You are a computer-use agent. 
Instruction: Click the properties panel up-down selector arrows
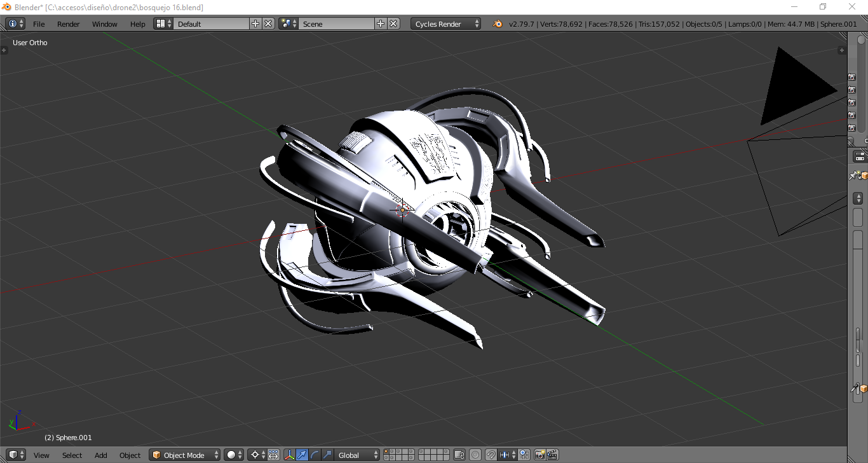click(858, 198)
